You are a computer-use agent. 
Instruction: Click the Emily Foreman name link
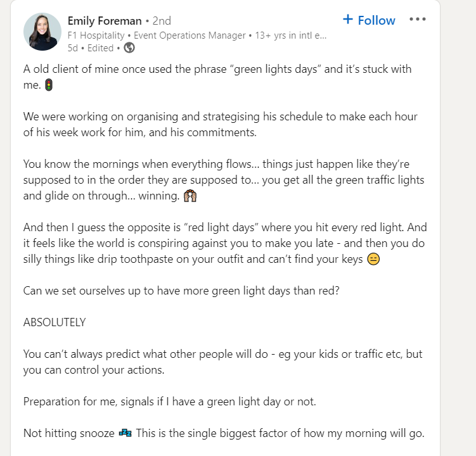(x=105, y=21)
